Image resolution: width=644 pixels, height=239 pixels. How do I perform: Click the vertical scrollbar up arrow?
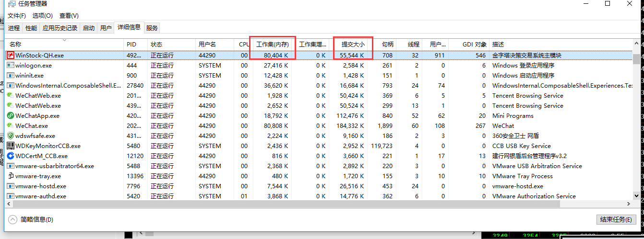point(636,43)
